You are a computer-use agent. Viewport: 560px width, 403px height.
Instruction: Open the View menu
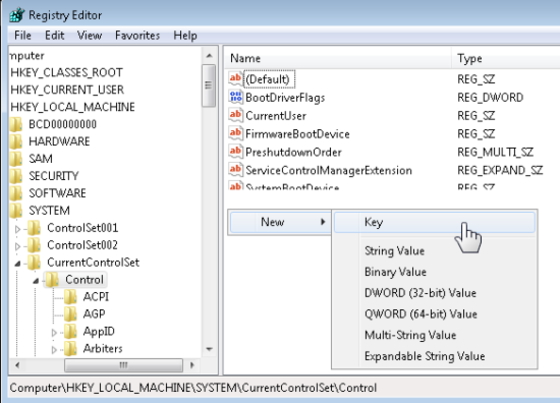coord(90,35)
